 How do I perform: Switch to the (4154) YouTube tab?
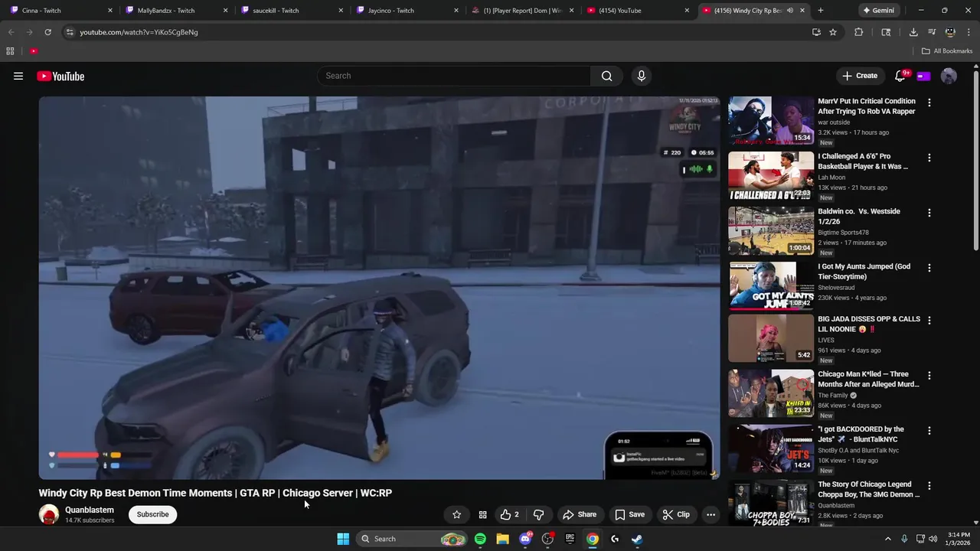point(636,11)
